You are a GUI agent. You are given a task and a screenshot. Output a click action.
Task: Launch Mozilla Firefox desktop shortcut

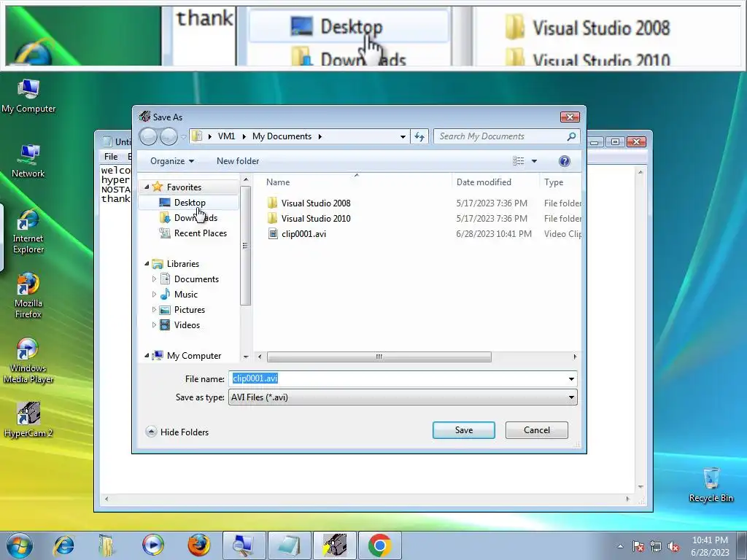[28, 295]
